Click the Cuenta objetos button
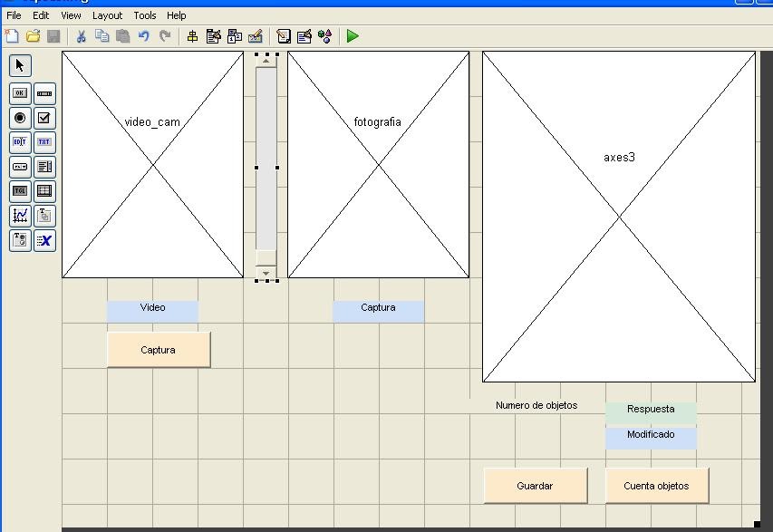773x532 pixels. pyautogui.click(x=656, y=485)
